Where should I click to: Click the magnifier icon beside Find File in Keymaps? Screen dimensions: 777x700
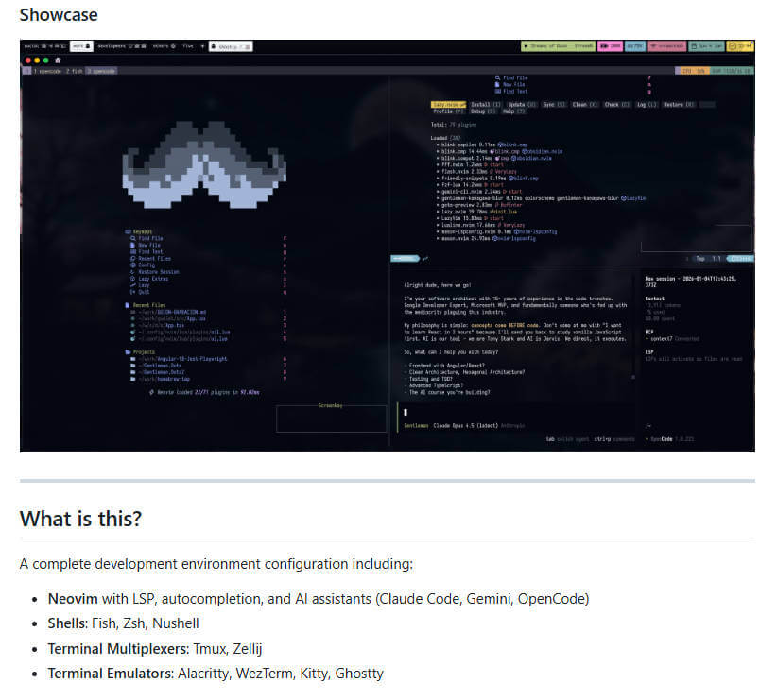click(132, 238)
